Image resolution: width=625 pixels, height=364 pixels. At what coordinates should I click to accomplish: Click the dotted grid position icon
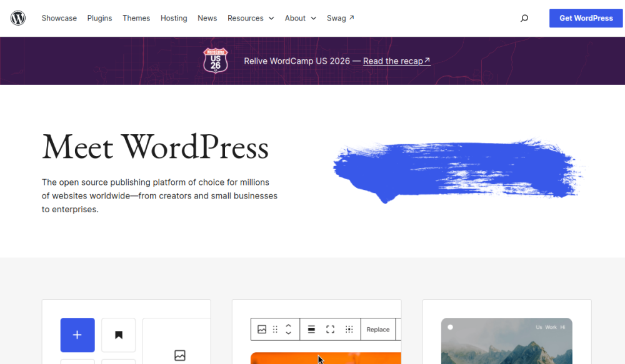349,330
